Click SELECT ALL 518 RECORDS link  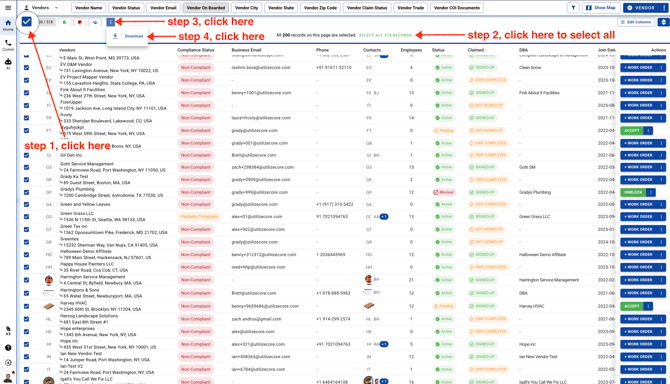point(385,35)
